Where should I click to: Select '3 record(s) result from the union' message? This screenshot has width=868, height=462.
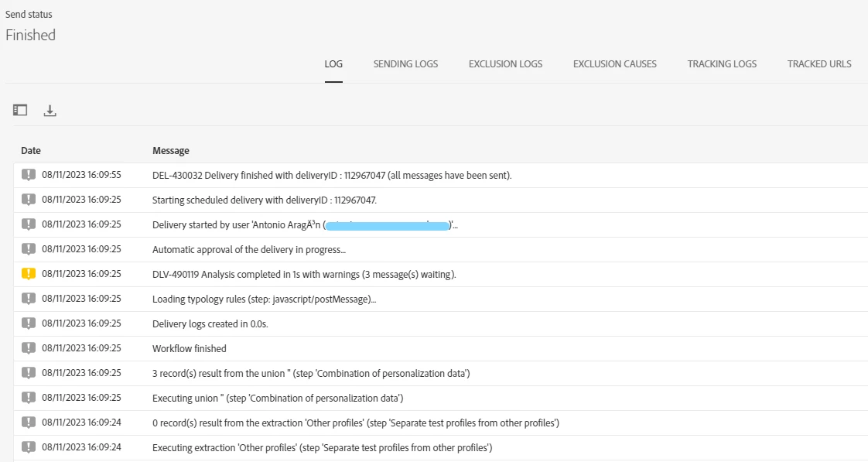click(x=311, y=373)
